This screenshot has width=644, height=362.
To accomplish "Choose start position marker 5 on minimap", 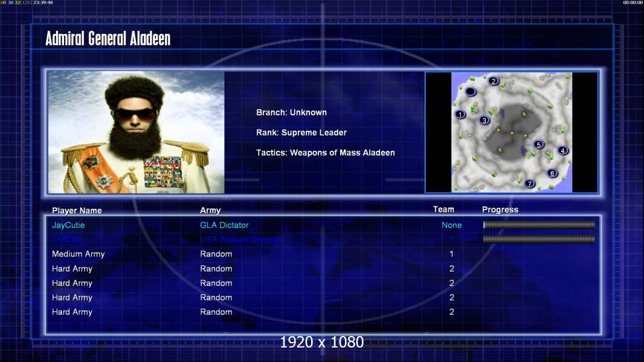I will (538, 144).
